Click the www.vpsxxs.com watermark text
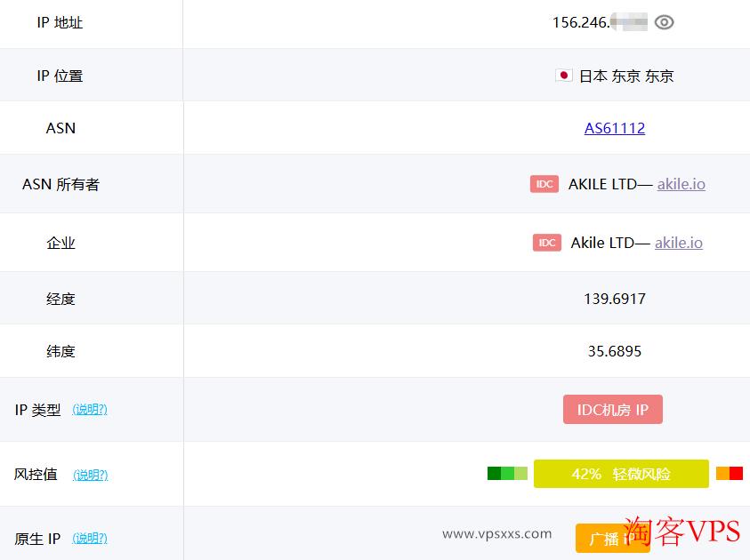This screenshot has width=750, height=560. pyautogui.click(x=497, y=534)
